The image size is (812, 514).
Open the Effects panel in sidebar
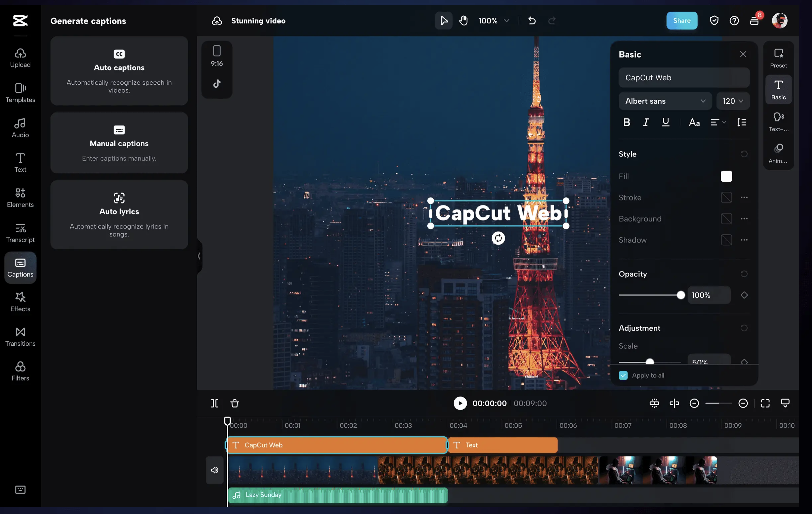click(20, 301)
